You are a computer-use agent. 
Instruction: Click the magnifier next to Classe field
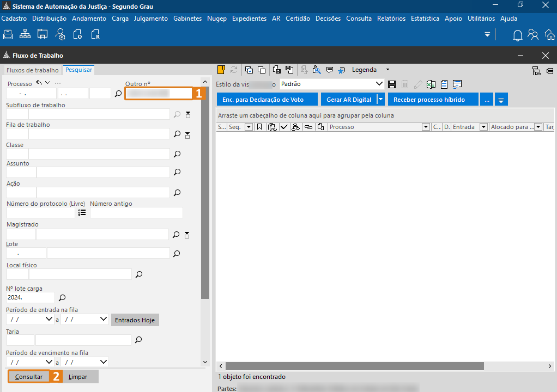[177, 154]
